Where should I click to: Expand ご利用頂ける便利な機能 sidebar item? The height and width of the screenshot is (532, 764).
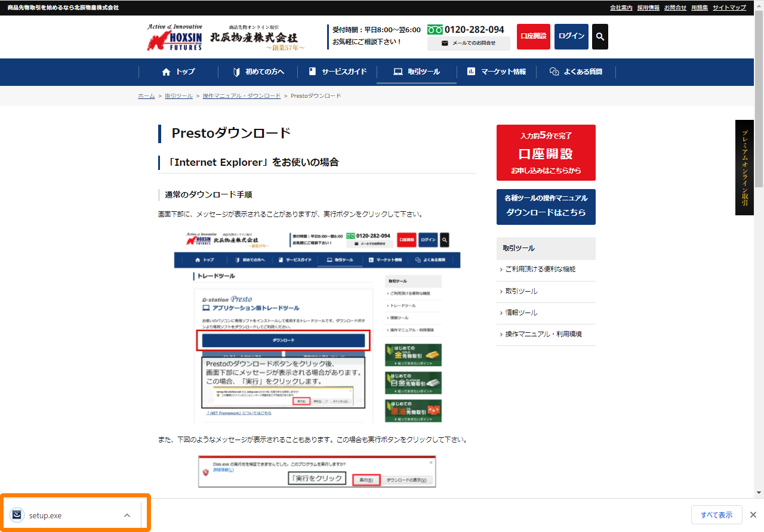click(x=540, y=270)
